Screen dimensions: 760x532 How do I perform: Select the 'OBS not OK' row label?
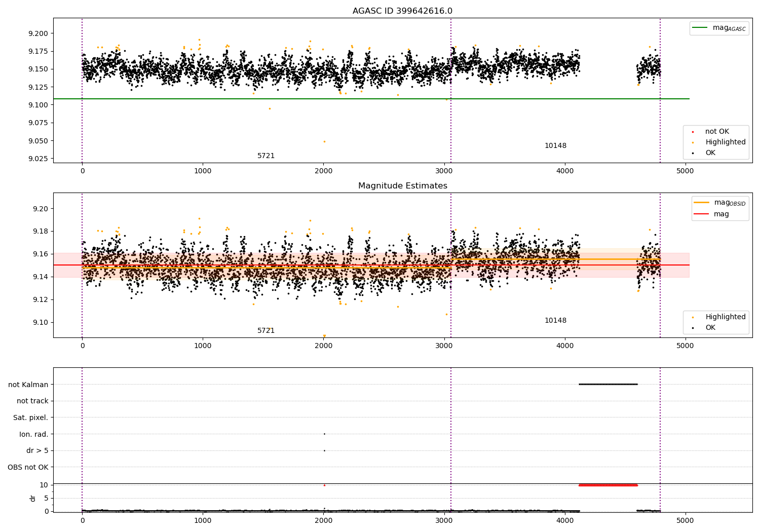click(28, 467)
